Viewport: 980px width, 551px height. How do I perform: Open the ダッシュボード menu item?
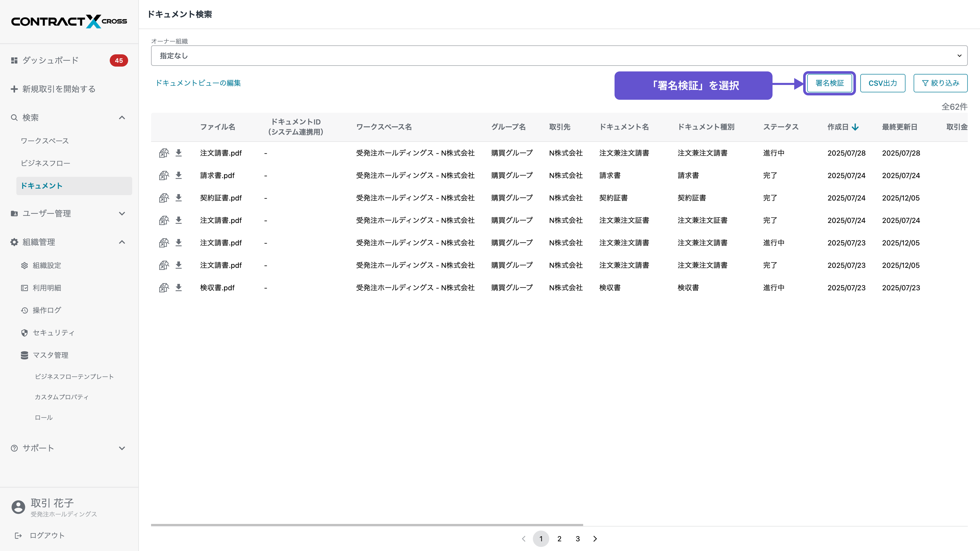(x=50, y=60)
